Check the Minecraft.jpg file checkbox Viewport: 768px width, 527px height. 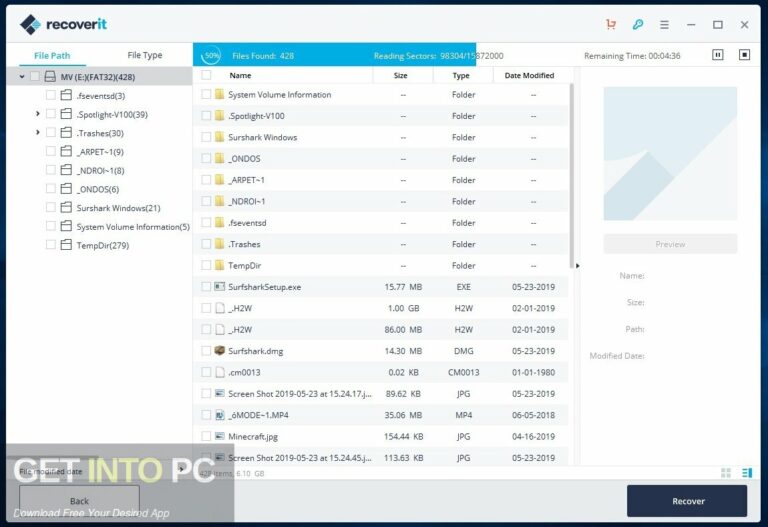[206, 436]
